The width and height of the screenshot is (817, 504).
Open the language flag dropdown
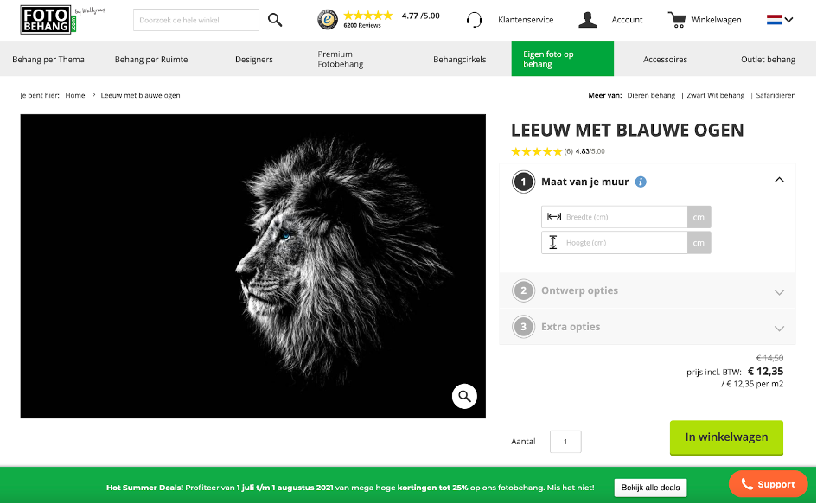tap(780, 19)
